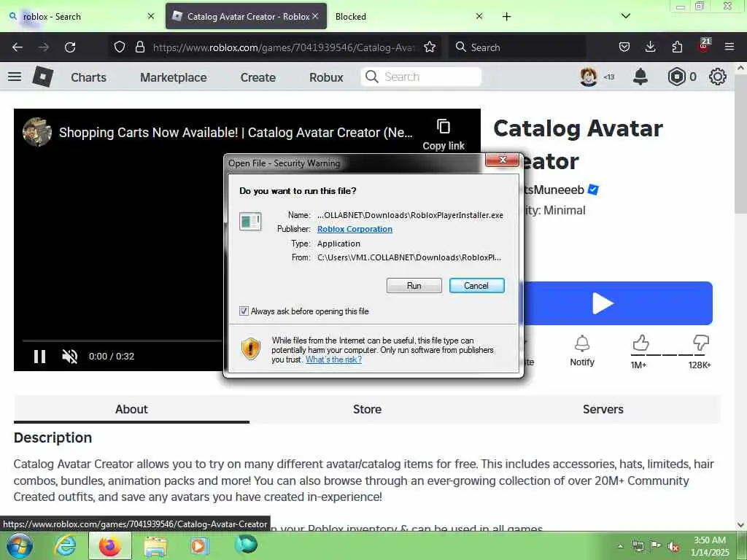Click the site padlock security icon
Image resolution: width=747 pixels, height=560 pixels.
[139, 47]
